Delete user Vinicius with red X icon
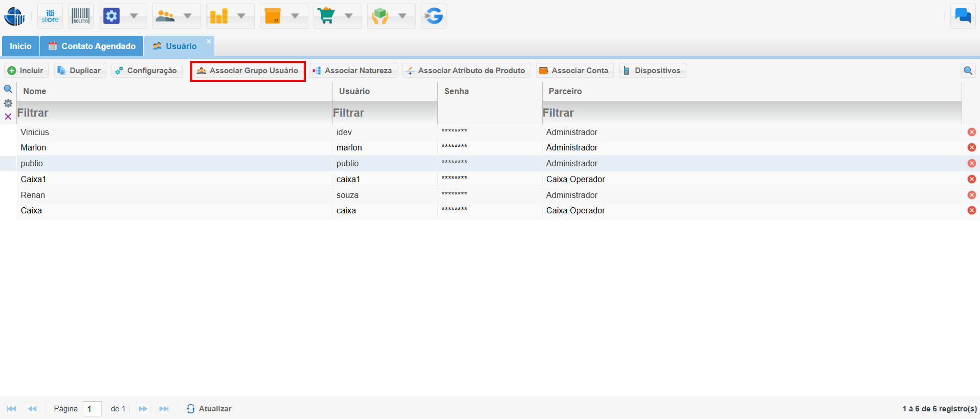Viewport: 980px width, 419px height. click(971, 132)
